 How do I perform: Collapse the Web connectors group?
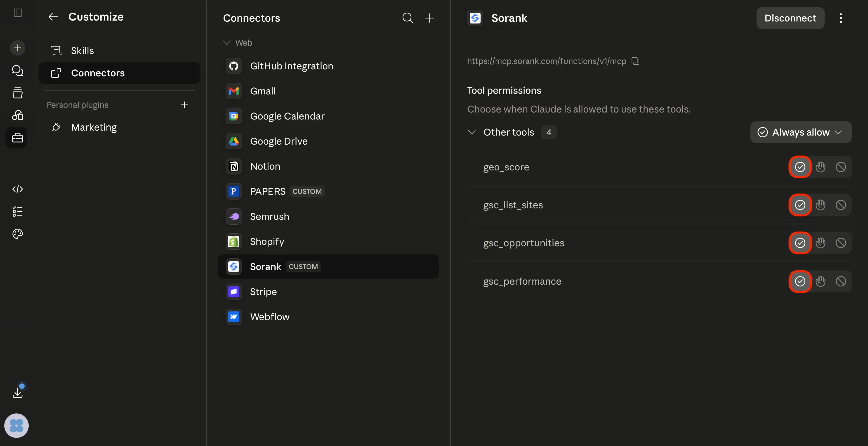227,43
